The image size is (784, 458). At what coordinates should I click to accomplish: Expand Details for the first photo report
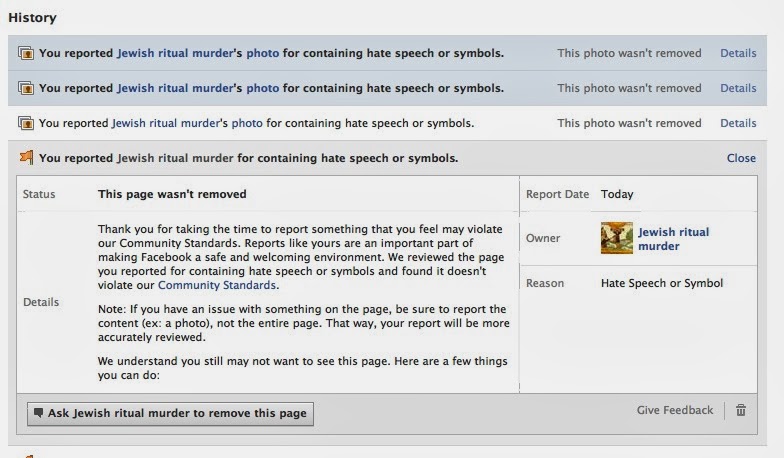[738, 53]
